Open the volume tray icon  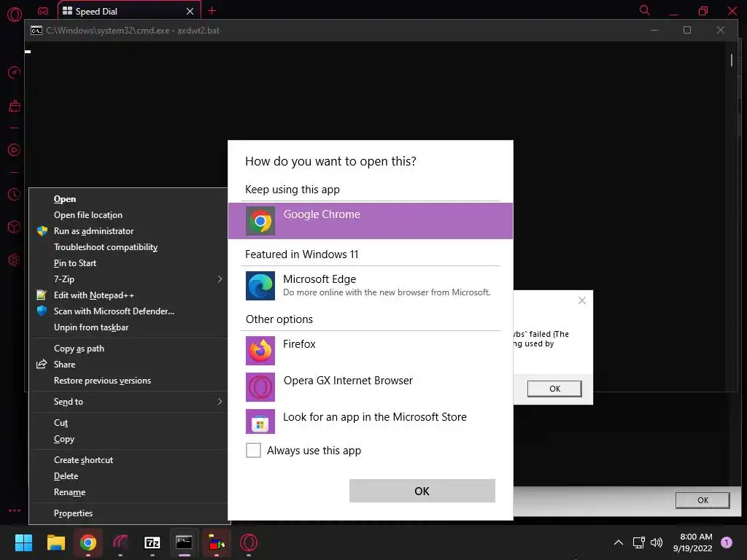pos(657,542)
